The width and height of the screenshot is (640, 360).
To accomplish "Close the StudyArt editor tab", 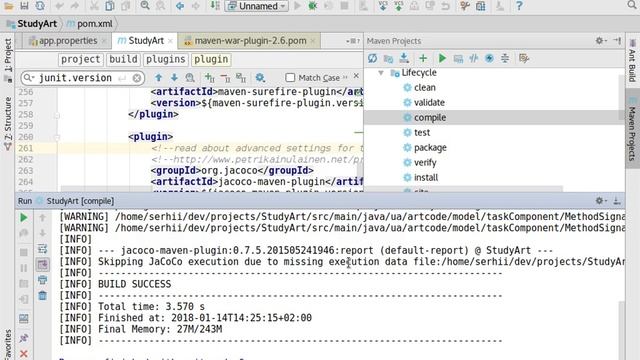I will (x=170, y=41).
